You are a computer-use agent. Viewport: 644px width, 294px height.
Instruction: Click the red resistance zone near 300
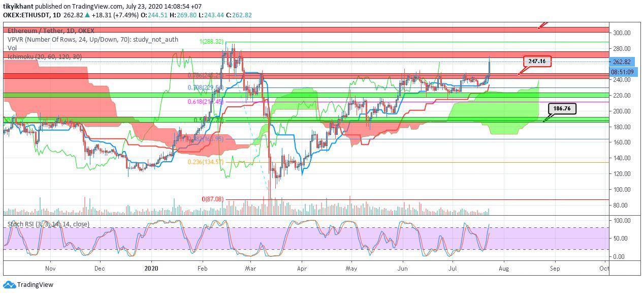coord(306,30)
